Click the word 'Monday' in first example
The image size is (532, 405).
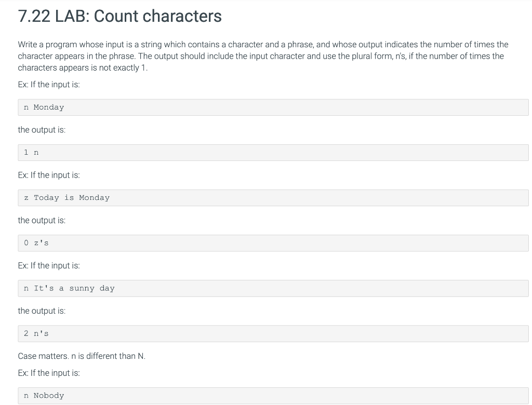(48, 107)
